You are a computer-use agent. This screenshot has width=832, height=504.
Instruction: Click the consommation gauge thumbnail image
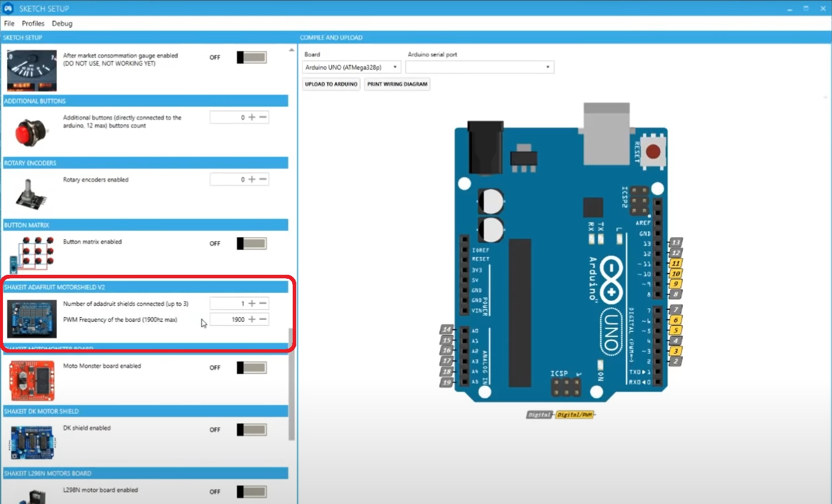(32, 70)
